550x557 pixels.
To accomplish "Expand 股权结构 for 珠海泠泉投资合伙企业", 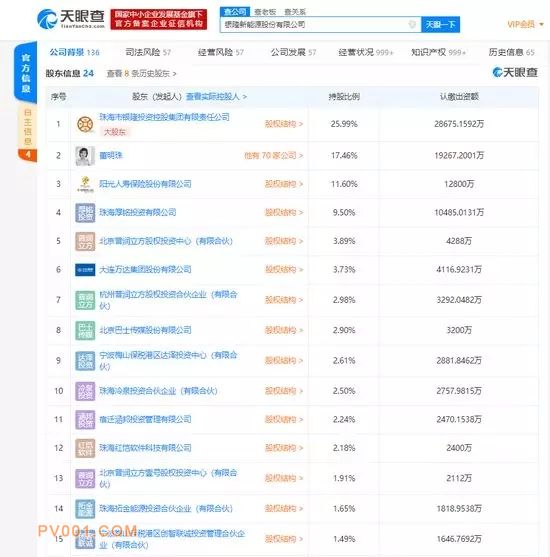I will pos(284,391).
